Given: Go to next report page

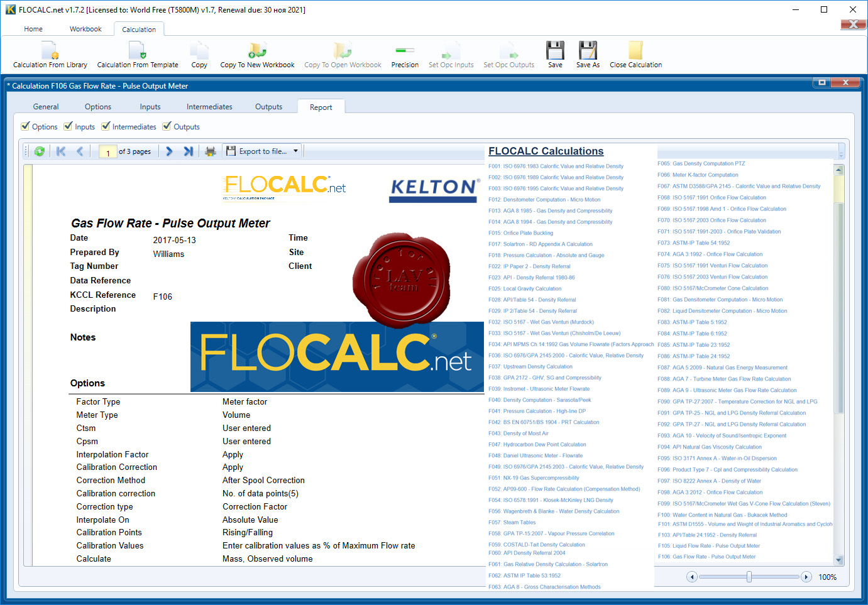Looking at the screenshot, I should [169, 151].
